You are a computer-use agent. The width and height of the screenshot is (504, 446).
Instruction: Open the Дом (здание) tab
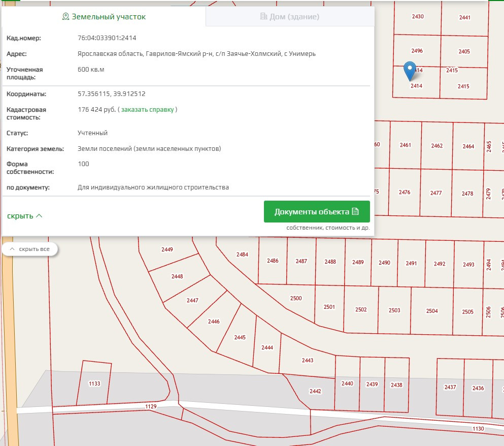click(290, 17)
